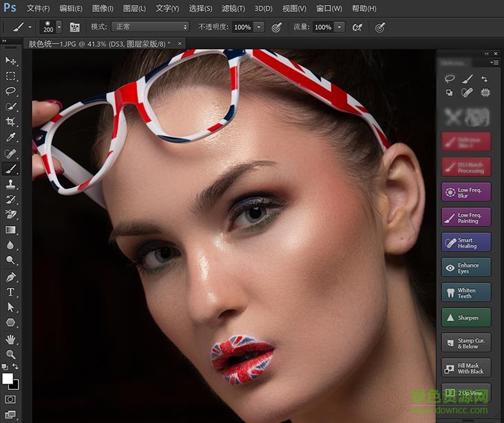
Task: Select the Crop tool in the toolbox
Action: tap(11, 122)
